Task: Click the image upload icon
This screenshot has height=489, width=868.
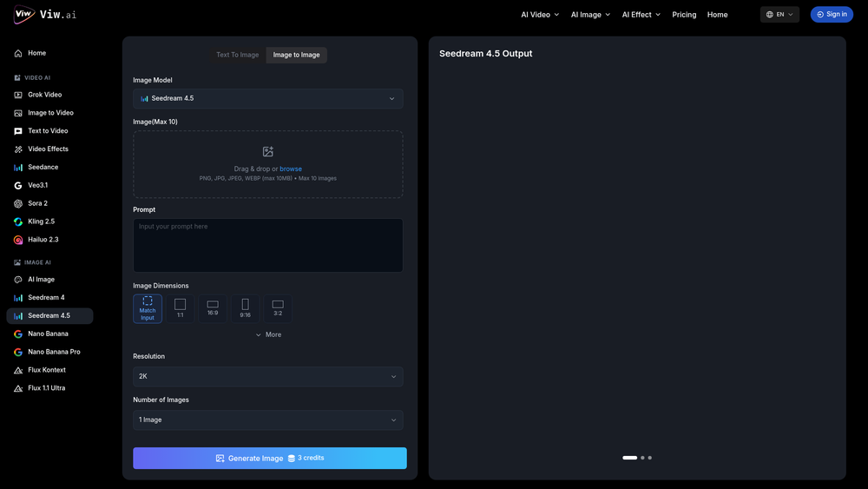Action: pos(268,152)
